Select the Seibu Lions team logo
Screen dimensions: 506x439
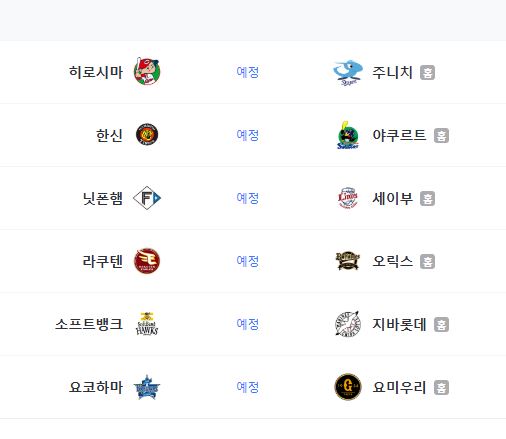(348, 198)
